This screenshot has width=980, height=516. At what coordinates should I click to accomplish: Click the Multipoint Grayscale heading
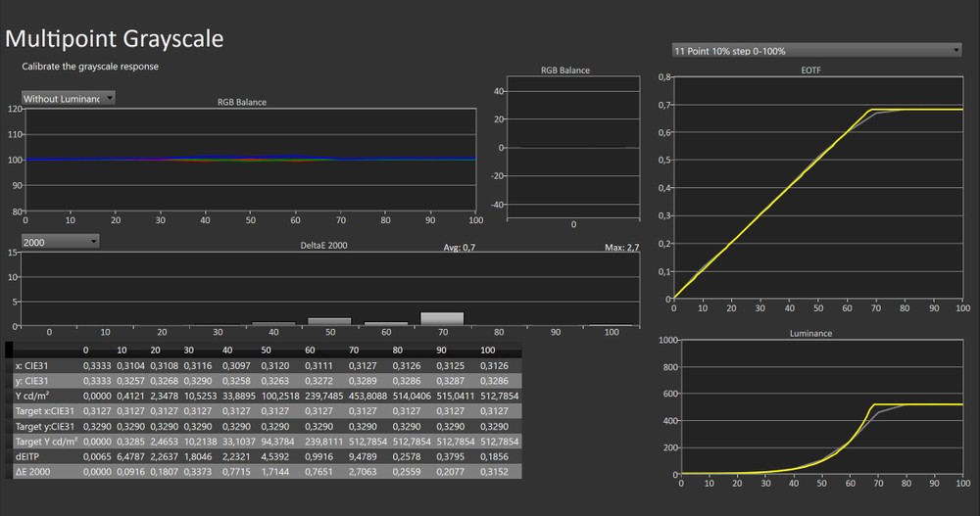115,39
